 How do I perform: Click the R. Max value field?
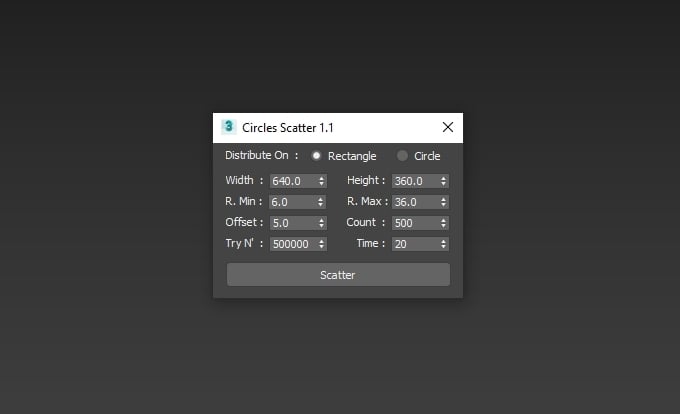414,202
